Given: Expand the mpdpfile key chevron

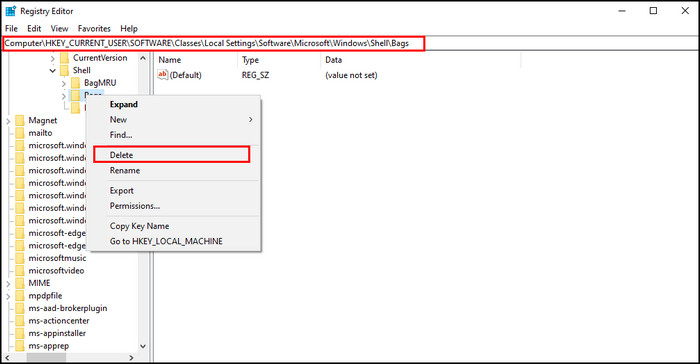Looking at the screenshot, I should pos(8,296).
